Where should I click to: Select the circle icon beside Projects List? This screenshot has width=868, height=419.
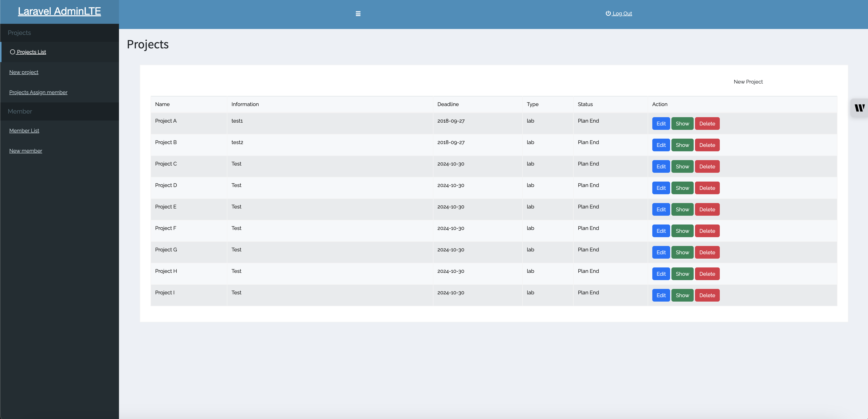point(12,51)
